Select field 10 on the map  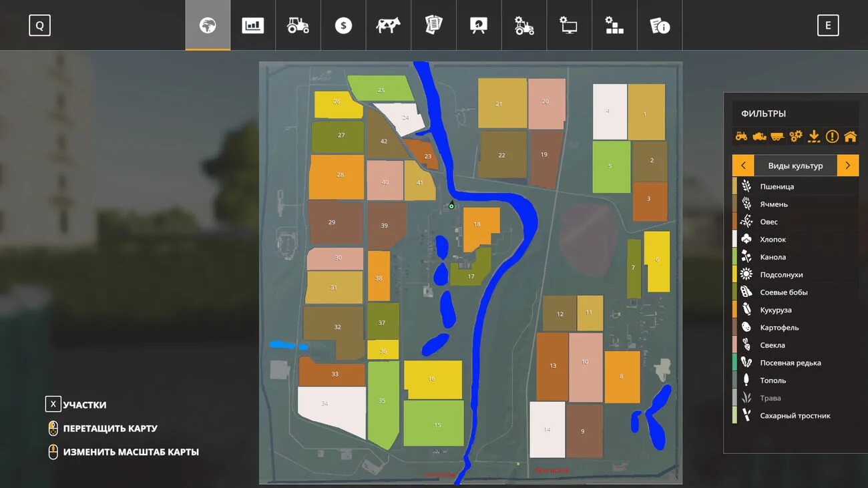586,367
